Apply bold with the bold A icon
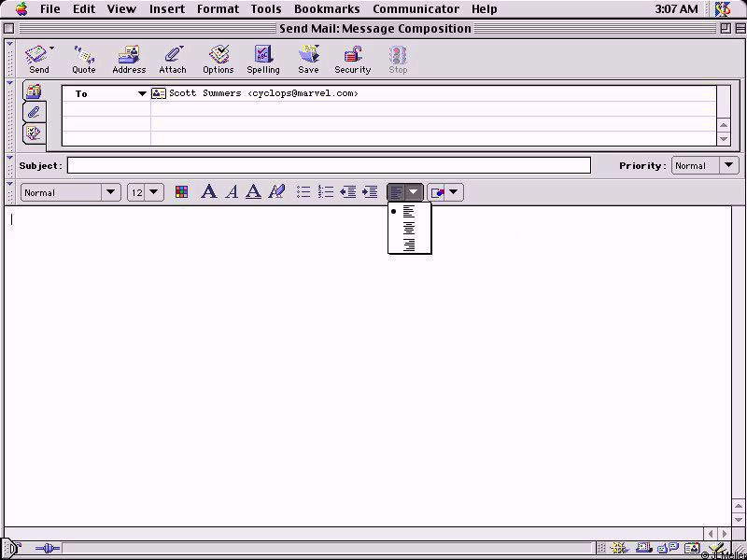Screen dimensions: 747x560 (208, 192)
